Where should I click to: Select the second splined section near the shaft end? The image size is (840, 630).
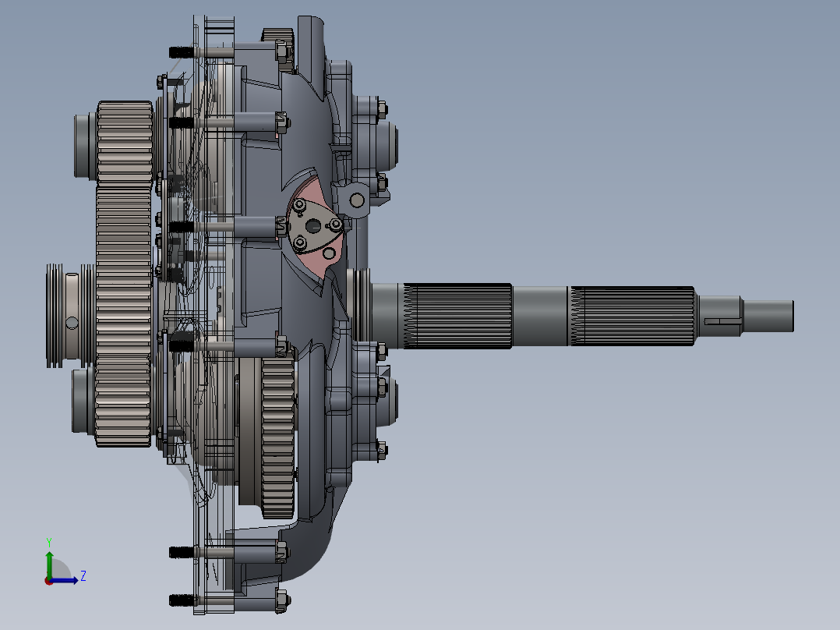tap(632, 316)
